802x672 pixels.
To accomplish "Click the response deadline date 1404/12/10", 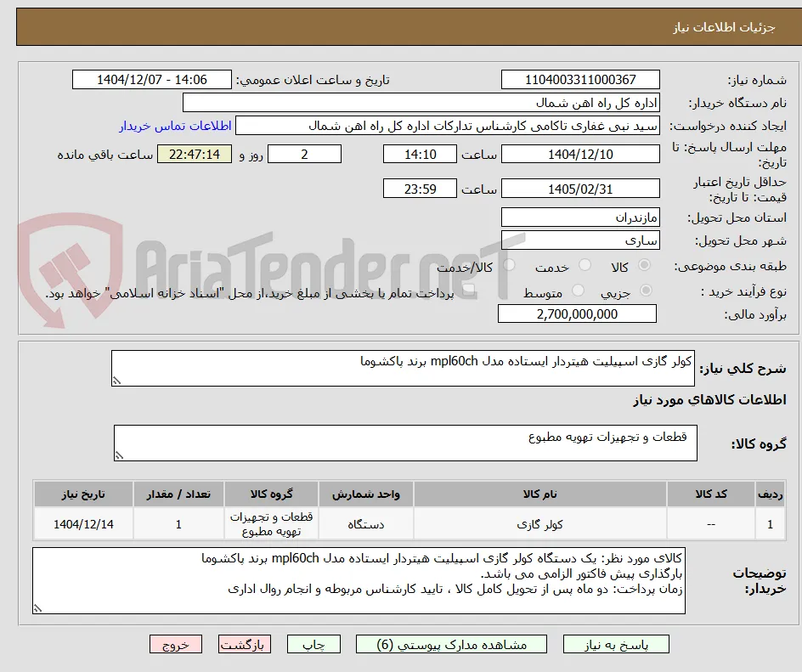I will (x=580, y=154).
